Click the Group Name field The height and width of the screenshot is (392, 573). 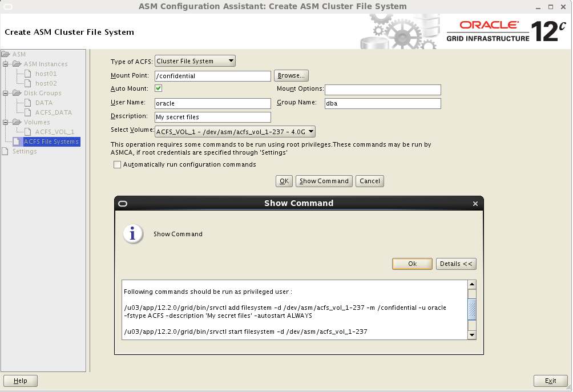click(x=382, y=103)
